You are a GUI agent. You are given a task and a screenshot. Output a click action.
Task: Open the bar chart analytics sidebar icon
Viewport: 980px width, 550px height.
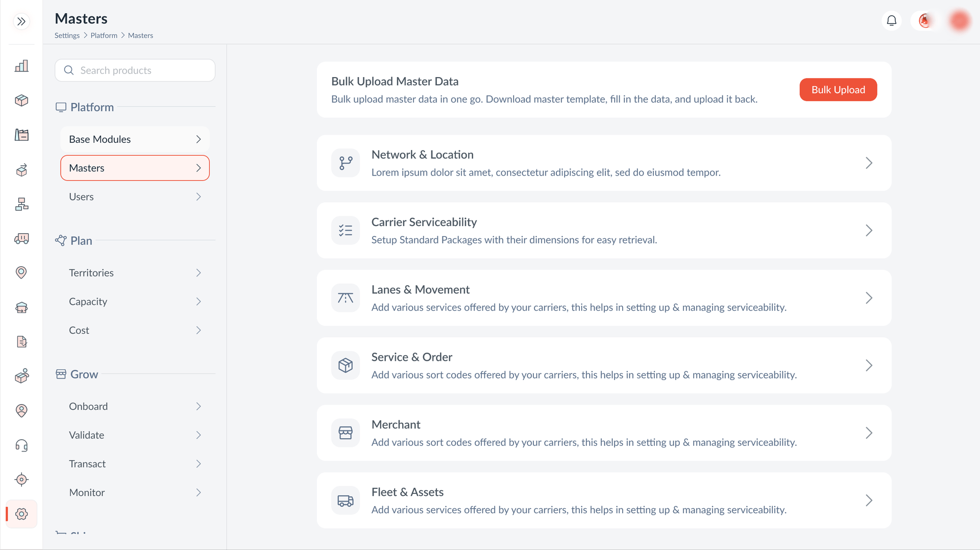click(21, 66)
